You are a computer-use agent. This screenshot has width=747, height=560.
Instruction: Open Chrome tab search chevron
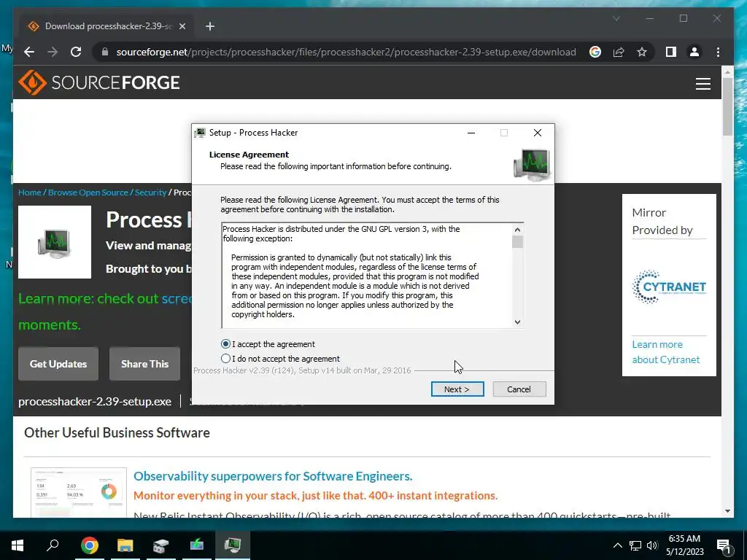coord(616,18)
